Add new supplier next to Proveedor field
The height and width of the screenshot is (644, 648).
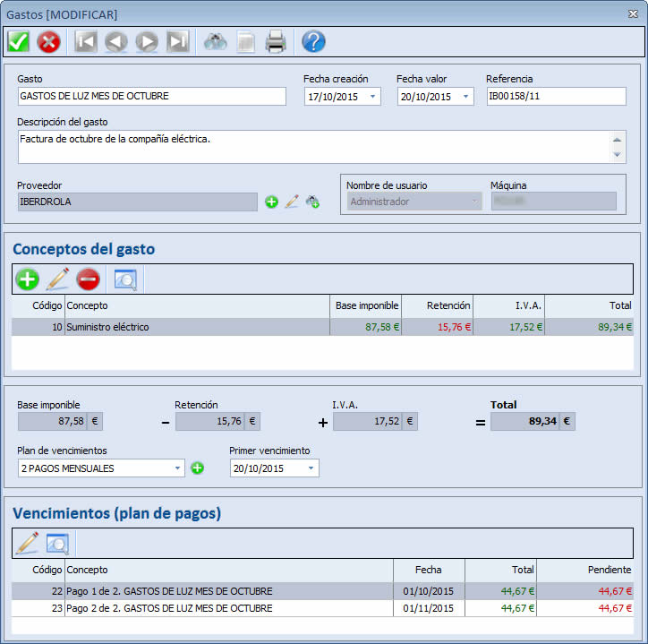pos(271,202)
